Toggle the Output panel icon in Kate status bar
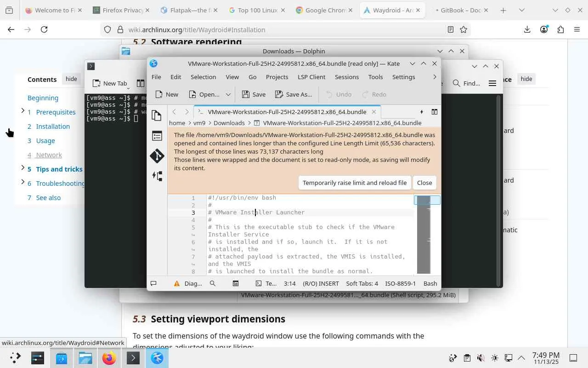The height and width of the screenshot is (368, 588). 153,283
